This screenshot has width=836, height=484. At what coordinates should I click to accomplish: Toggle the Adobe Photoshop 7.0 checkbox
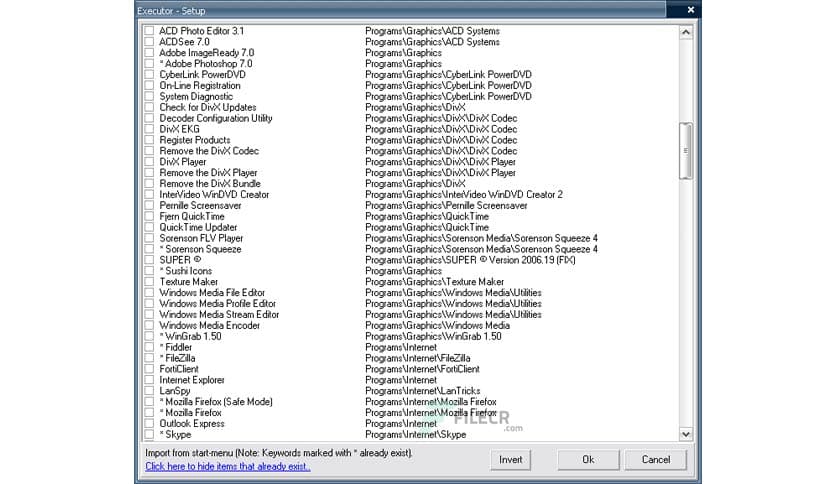[x=149, y=63]
